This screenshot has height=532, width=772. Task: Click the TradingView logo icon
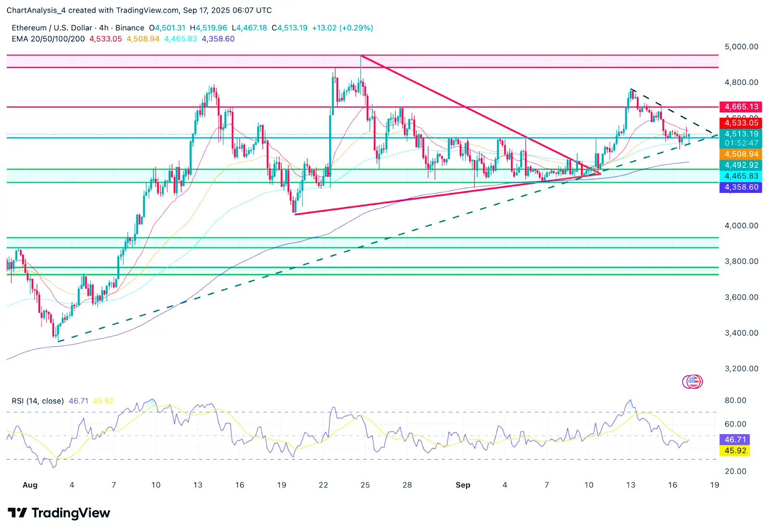click(x=17, y=513)
